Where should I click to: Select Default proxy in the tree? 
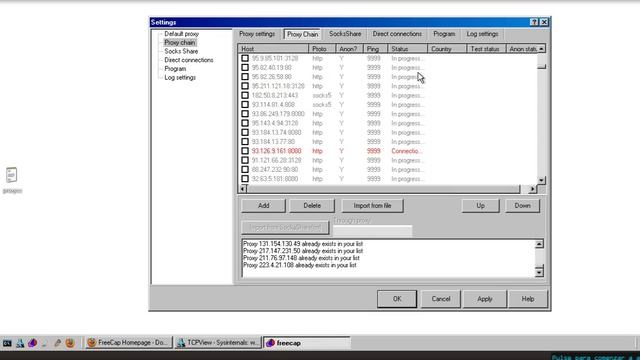point(182,34)
